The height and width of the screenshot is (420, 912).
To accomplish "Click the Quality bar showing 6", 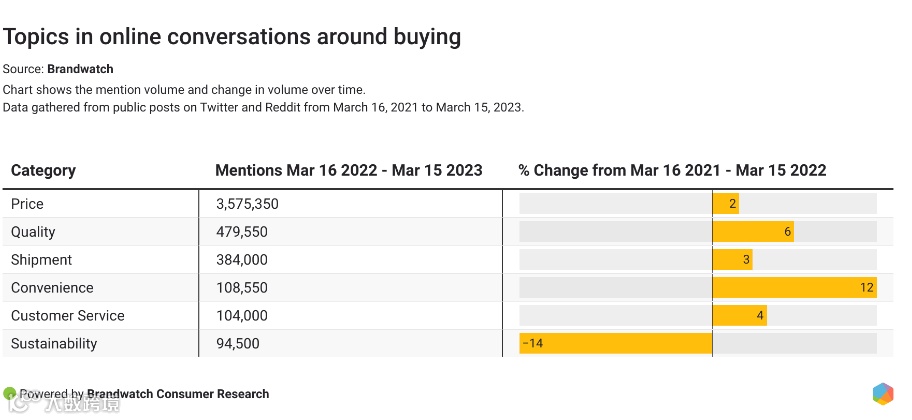I will [x=753, y=232].
